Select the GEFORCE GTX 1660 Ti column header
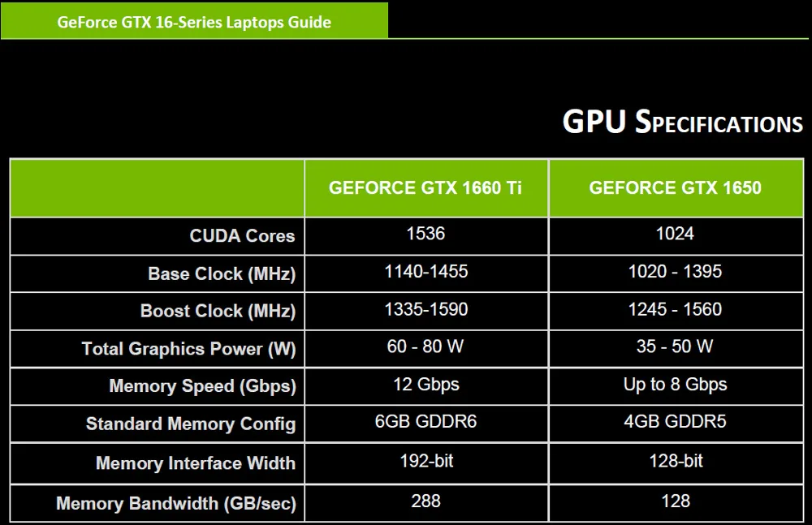The image size is (812, 525). 425,187
